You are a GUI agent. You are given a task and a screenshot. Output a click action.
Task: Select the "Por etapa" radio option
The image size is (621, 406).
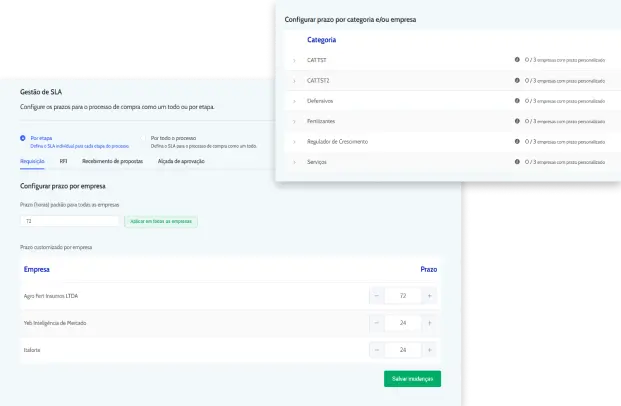23,139
